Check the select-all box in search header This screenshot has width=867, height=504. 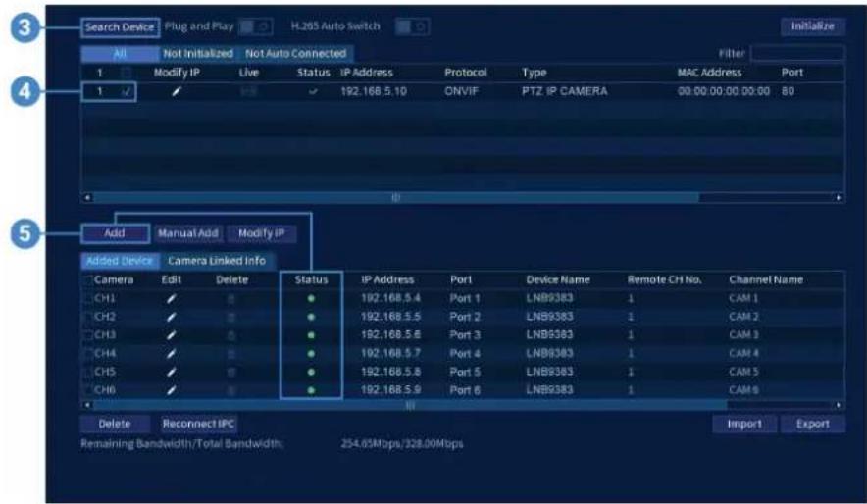click(127, 73)
